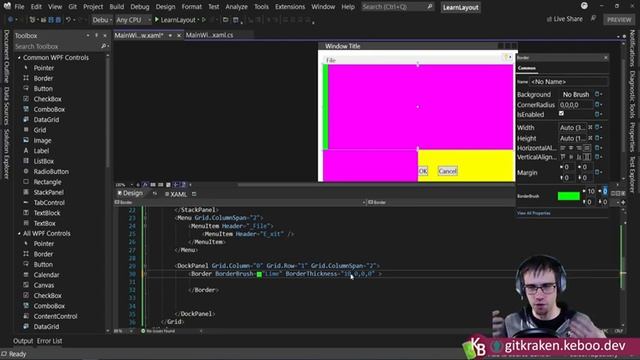This screenshot has height=360, width=640.
Task: Collapse All WPF Controls group
Action: point(19,233)
